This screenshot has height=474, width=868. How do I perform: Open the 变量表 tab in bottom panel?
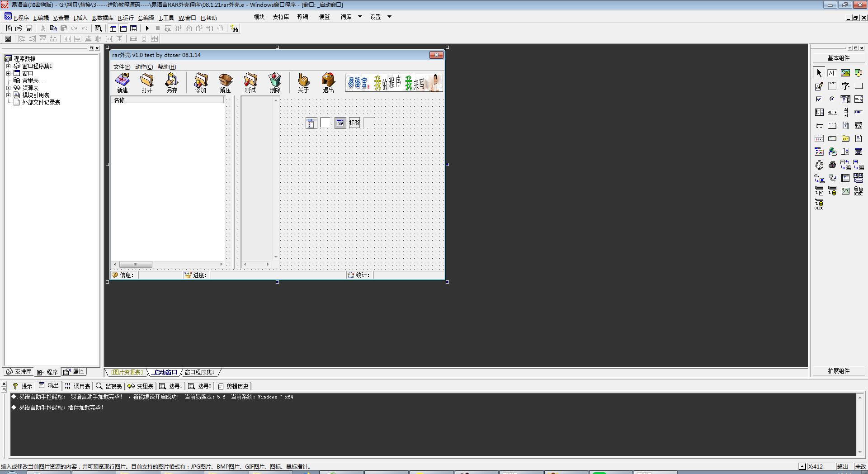coord(141,386)
